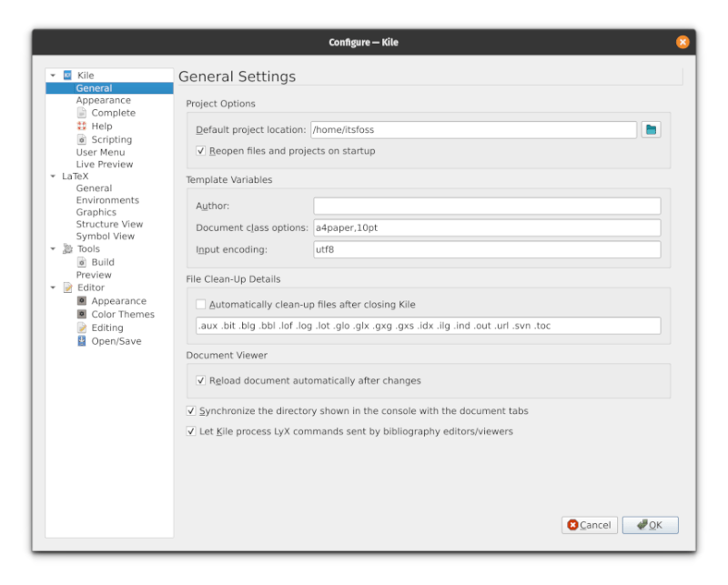The height and width of the screenshot is (585, 728).
Task: Open the Open/Save settings icon
Action: (x=82, y=341)
